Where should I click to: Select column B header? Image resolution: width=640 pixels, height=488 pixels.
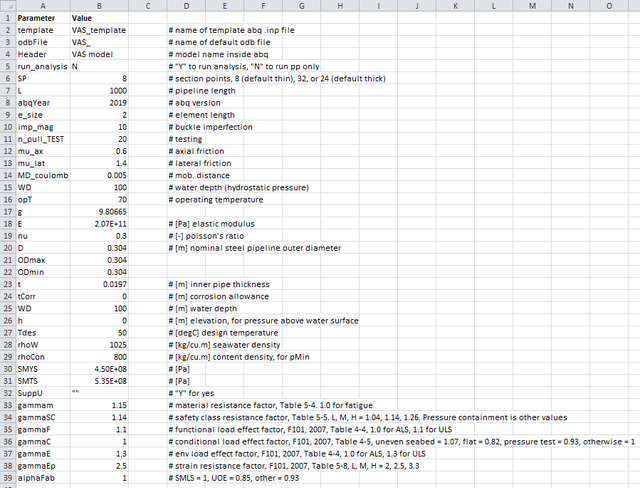point(99,6)
